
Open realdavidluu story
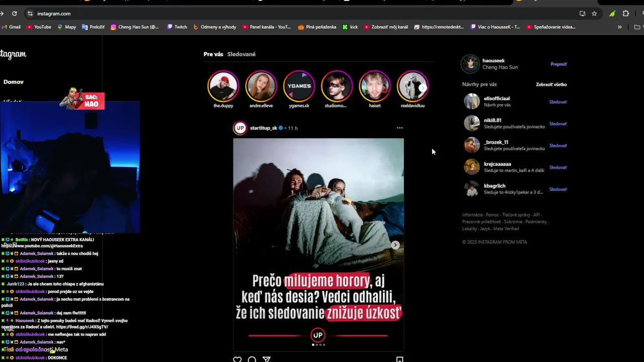[413, 86]
